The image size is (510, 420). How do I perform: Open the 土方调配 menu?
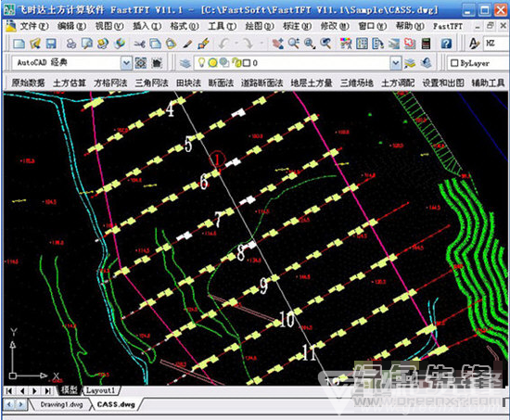pos(398,83)
